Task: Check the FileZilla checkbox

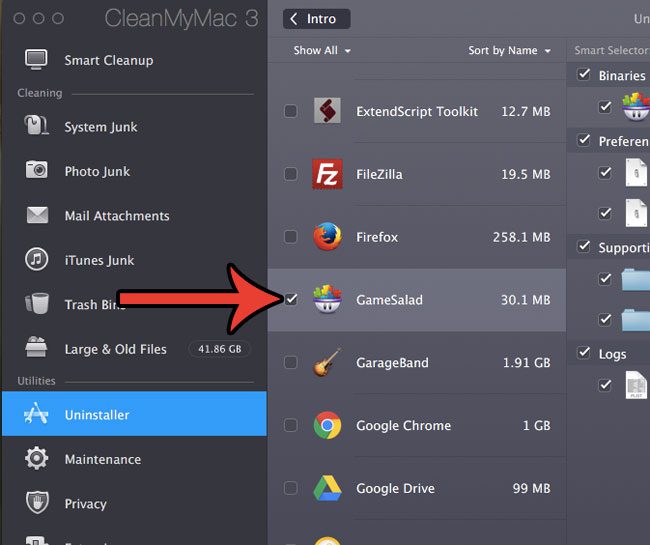Action: pos(291,174)
